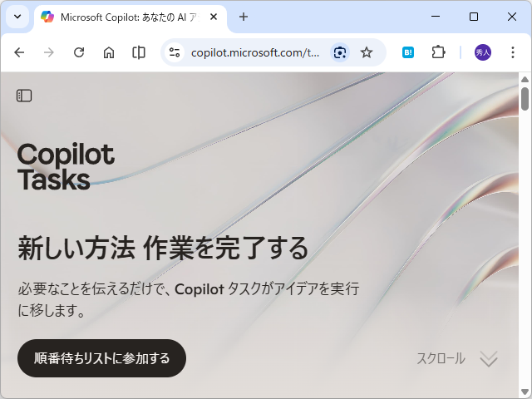Click the 必要なことを伝えるだけで description text
The height and width of the screenshot is (399, 532).
(x=189, y=299)
